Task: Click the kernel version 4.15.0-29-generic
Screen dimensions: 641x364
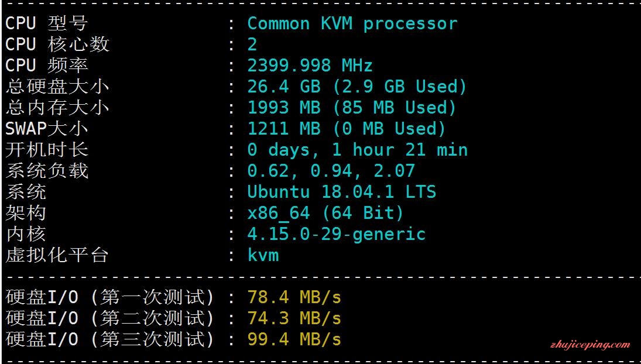Action: 336,234
